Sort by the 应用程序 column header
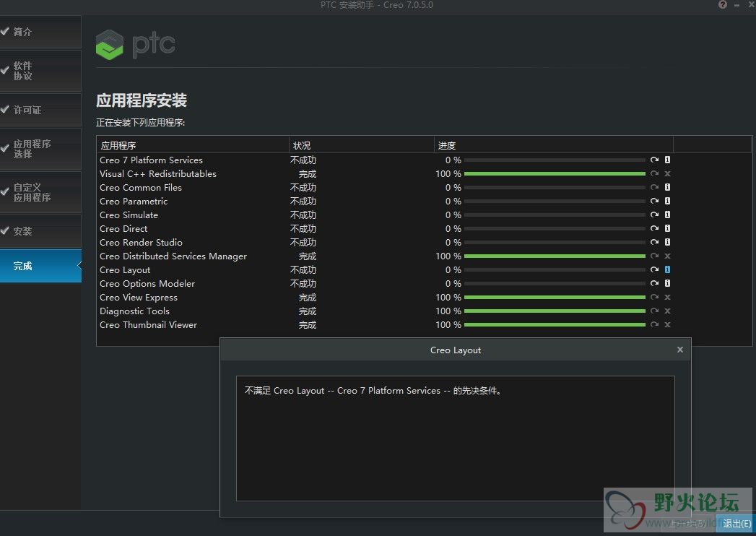Screen dimensions: 756x536 pyautogui.click(x=192, y=145)
